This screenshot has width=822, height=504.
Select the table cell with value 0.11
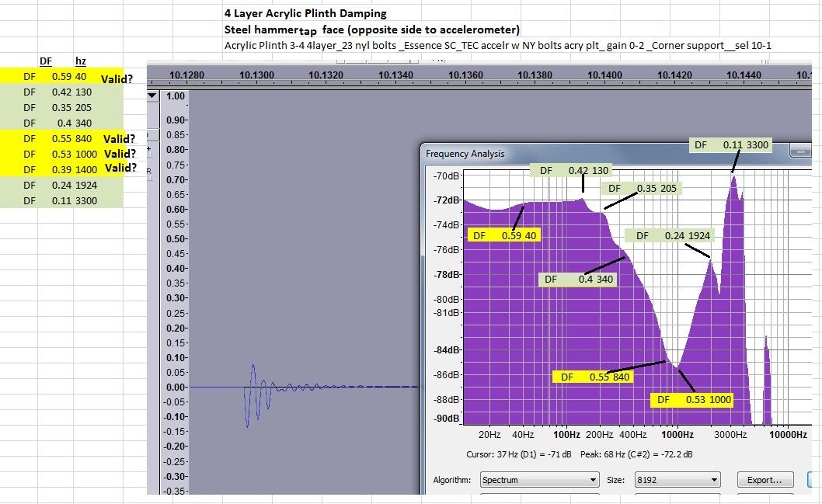(61, 200)
